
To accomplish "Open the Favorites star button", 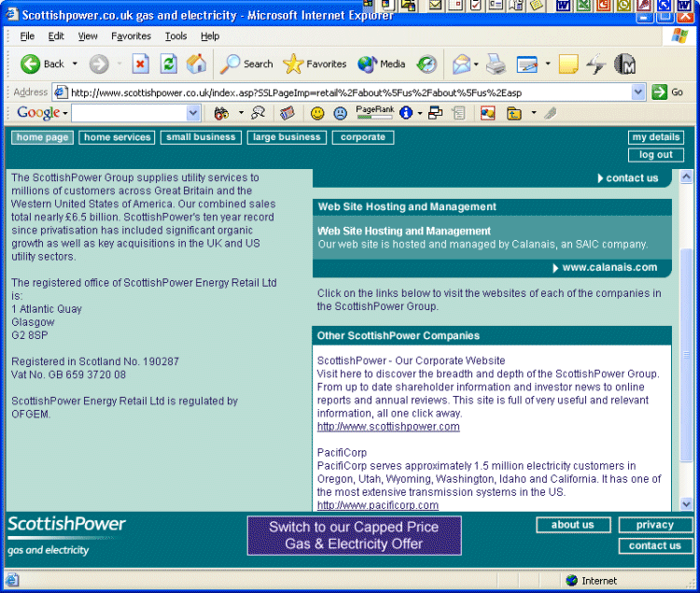I will (315, 64).
